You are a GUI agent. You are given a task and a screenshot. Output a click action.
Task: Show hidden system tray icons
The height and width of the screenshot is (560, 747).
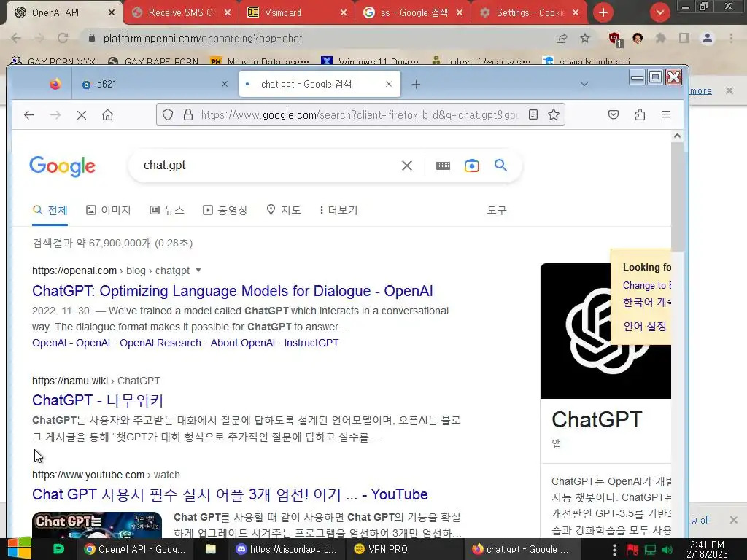pyautogui.click(x=614, y=550)
